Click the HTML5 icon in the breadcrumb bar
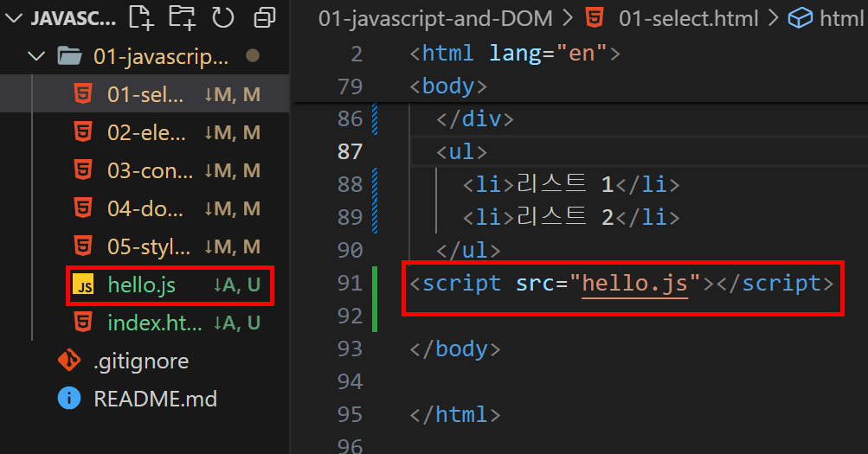The height and width of the screenshot is (454, 868). click(x=595, y=18)
